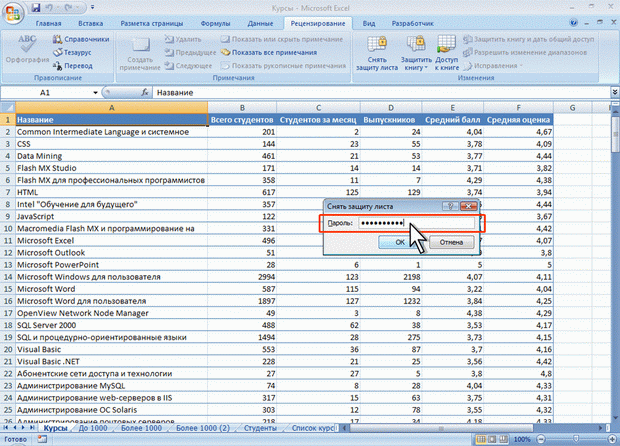Open the До 1000 sheet tab
620x446 pixels.
(x=93, y=428)
